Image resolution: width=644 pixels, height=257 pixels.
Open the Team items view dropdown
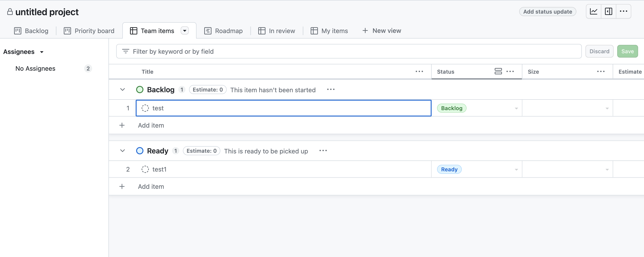(184, 30)
